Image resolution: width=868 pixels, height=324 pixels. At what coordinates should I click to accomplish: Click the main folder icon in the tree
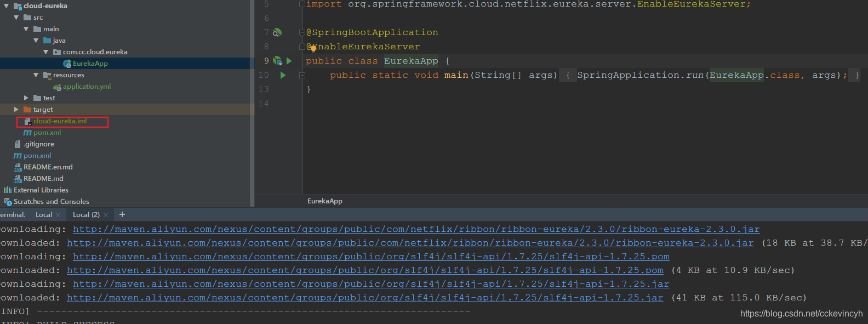tap(37, 29)
